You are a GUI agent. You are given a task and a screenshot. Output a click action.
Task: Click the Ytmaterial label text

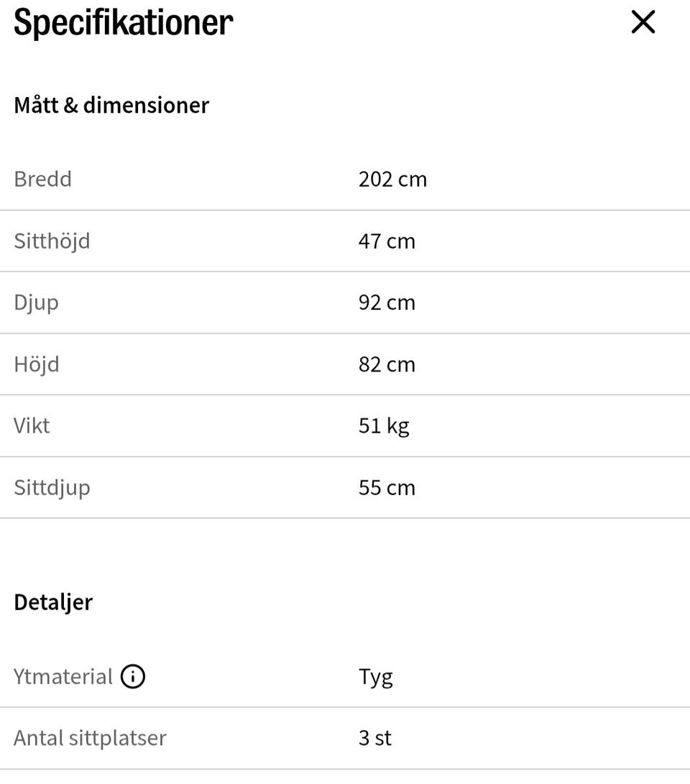(63, 676)
